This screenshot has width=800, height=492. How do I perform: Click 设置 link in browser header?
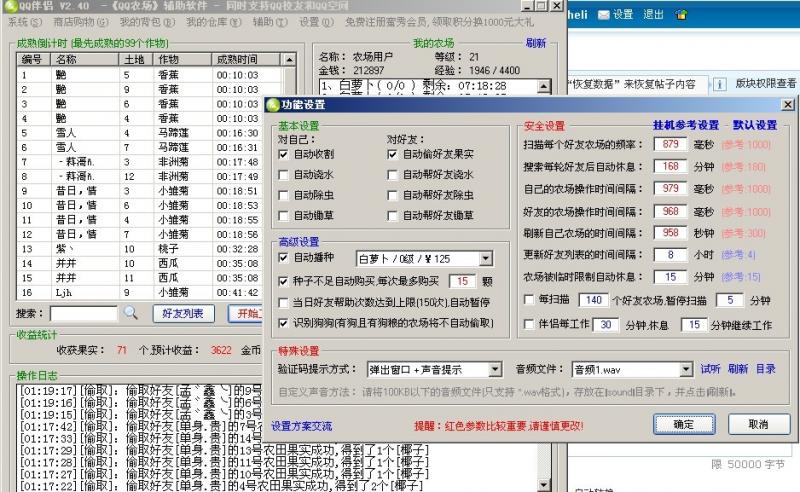coord(622,14)
